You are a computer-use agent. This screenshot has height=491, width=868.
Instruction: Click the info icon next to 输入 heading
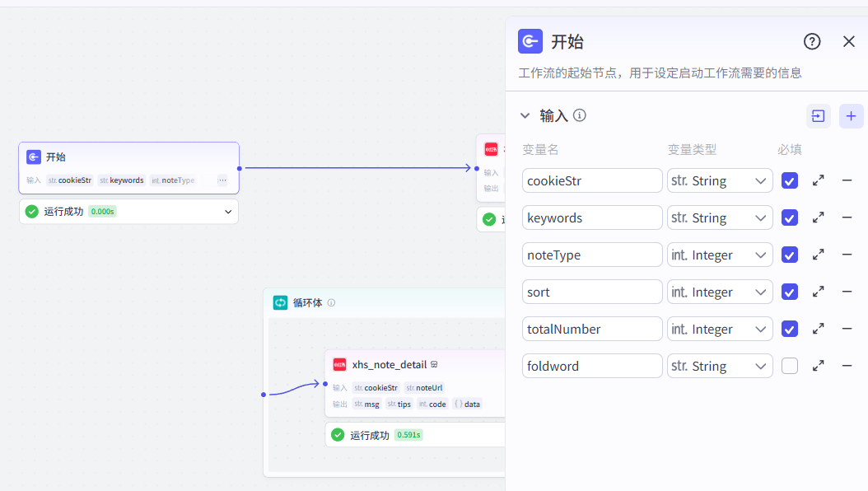(580, 115)
